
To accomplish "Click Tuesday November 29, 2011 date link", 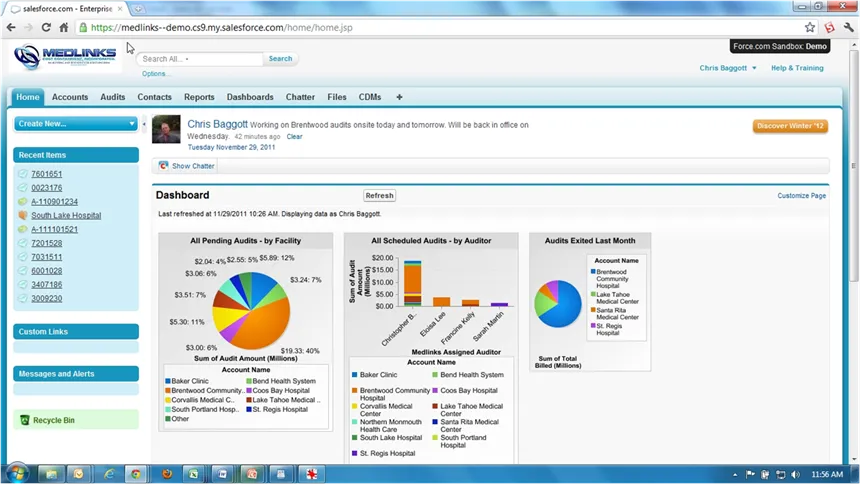I will coord(231,147).
